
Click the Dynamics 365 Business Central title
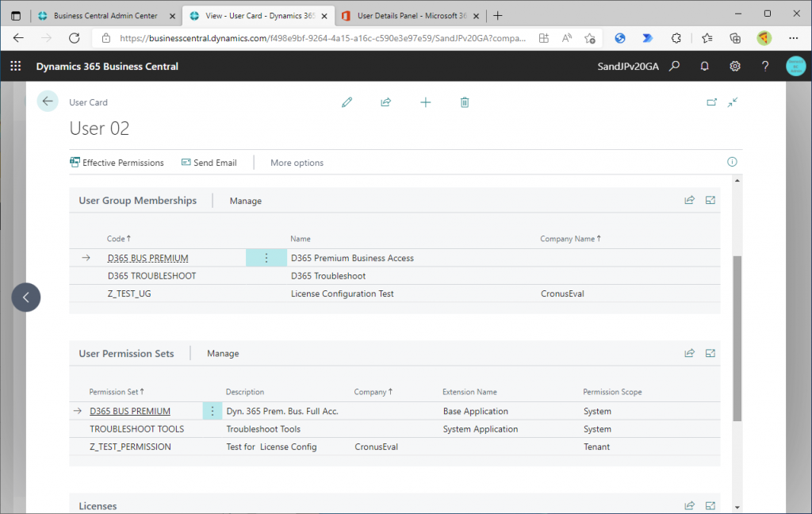107,67
